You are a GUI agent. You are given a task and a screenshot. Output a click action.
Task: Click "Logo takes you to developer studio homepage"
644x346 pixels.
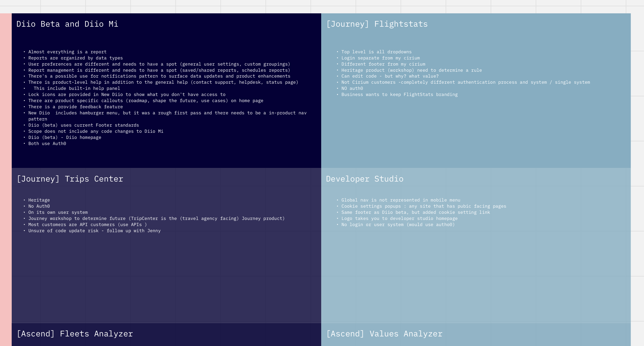click(399, 219)
